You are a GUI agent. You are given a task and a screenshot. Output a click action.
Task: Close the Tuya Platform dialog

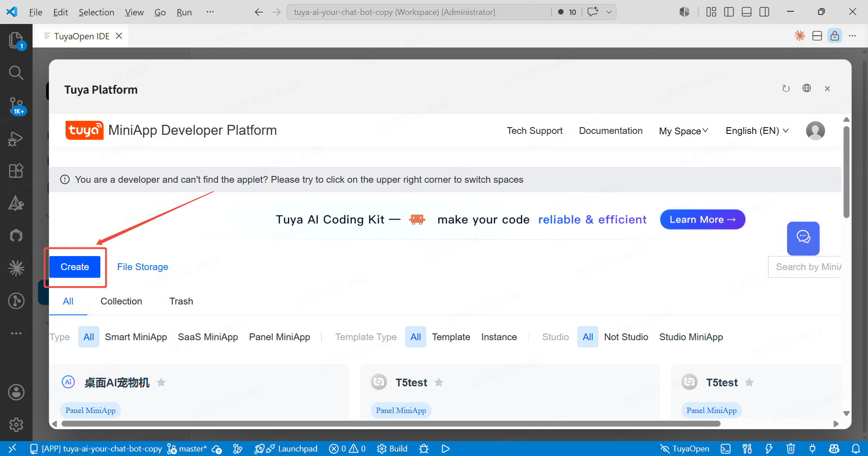(x=827, y=89)
